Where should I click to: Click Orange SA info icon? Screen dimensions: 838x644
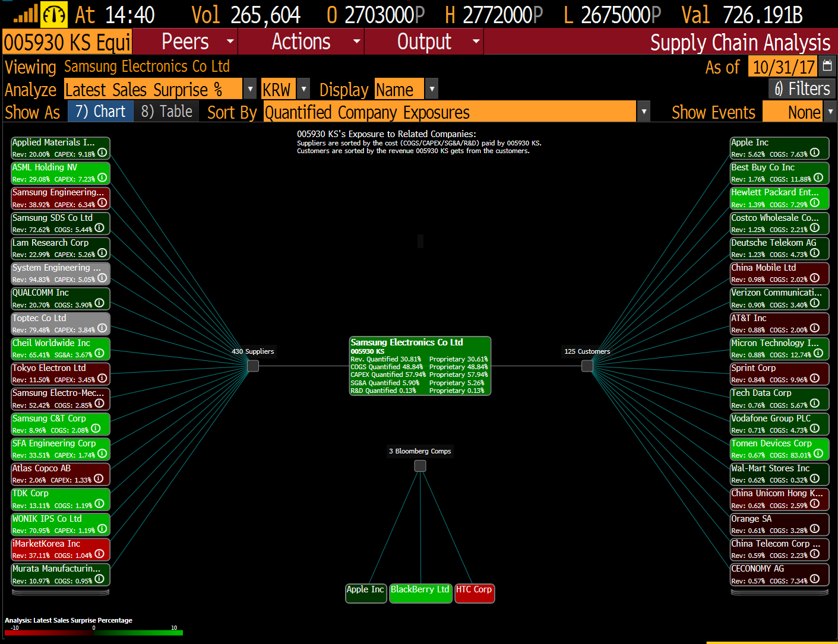point(815,529)
